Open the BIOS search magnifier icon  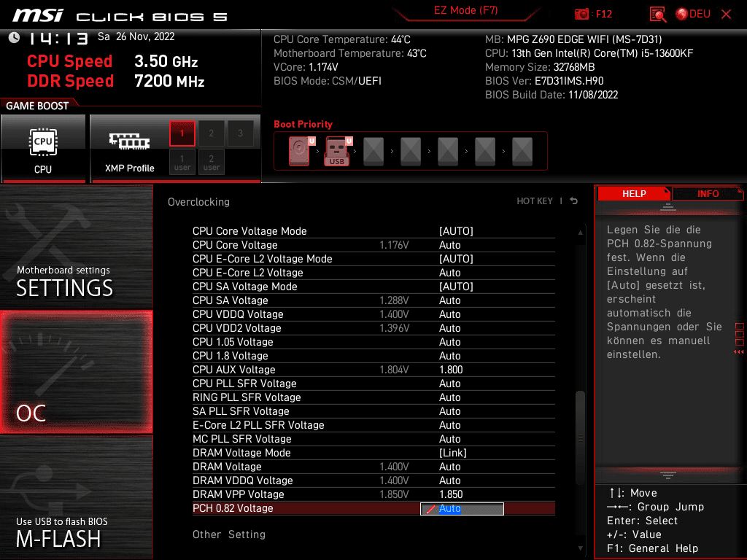(657, 15)
